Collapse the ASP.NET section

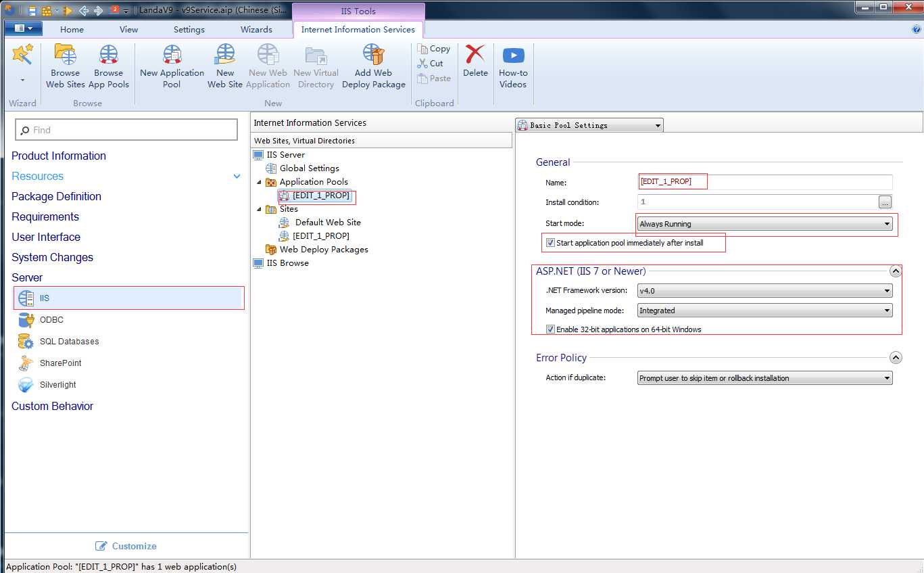tap(896, 271)
